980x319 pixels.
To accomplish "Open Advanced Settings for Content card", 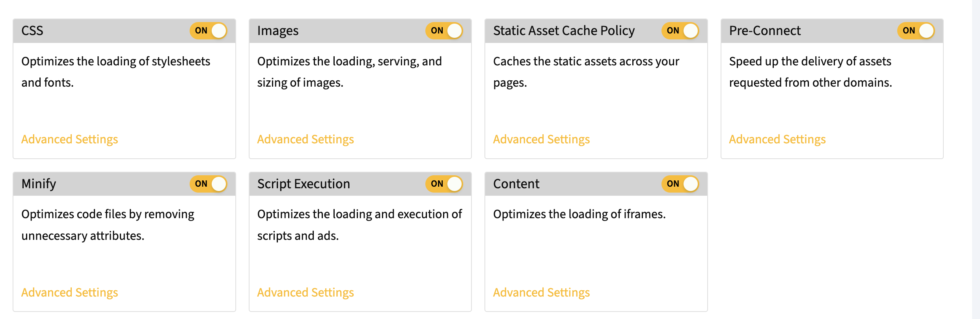I will point(542,293).
